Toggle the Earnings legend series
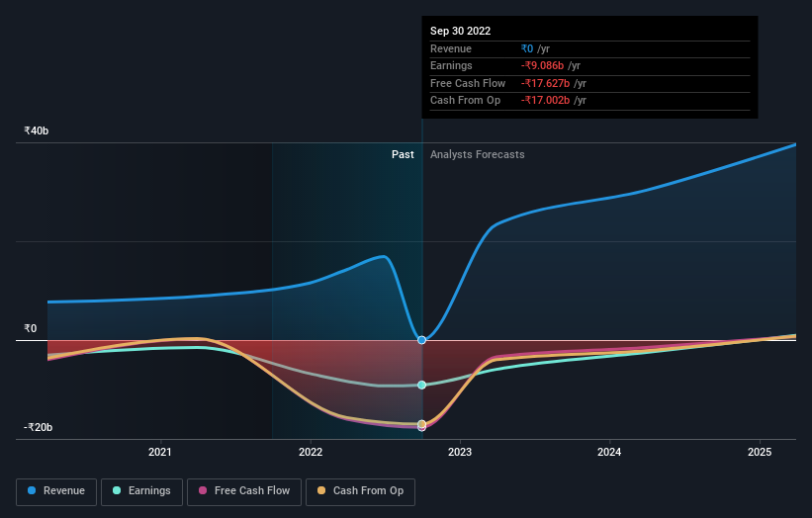Viewport: 812px width, 518px height. (141, 491)
